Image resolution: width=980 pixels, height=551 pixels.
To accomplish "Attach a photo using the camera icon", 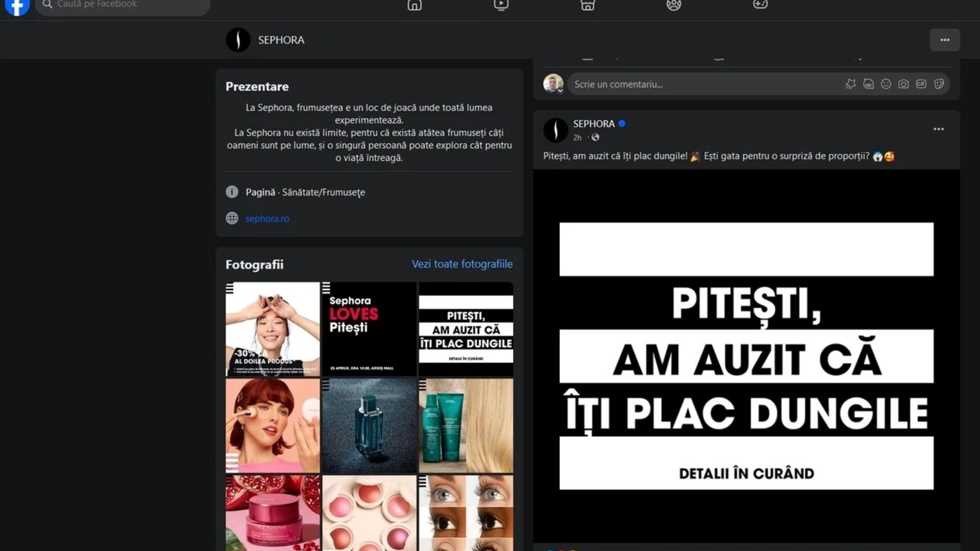I will (x=903, y=84).
